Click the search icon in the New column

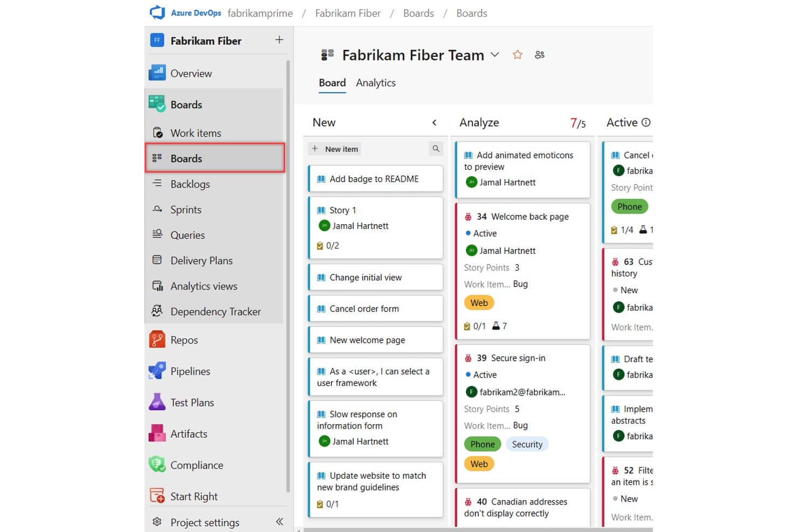[x=436, y=149]
